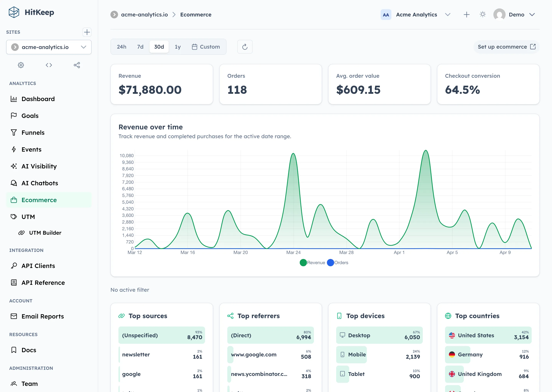Click the share site icon
552x392 pixels.
[77, 65]
